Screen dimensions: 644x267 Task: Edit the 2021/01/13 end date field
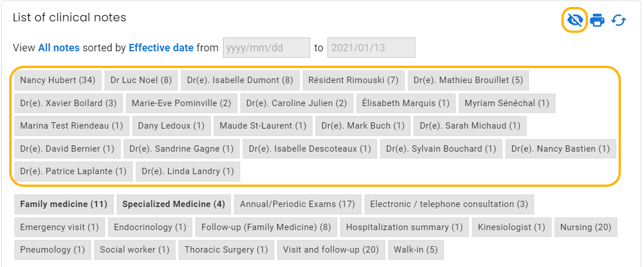click(371, 48)
